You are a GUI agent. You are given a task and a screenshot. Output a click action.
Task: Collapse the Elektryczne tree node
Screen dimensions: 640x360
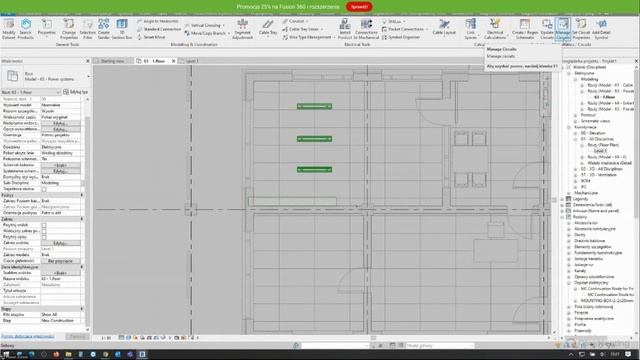point(569,73)
